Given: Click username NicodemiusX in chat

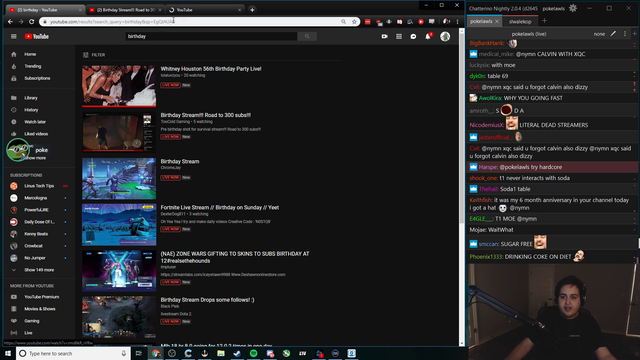Looking at the screenshot, I should click(487, 125).
